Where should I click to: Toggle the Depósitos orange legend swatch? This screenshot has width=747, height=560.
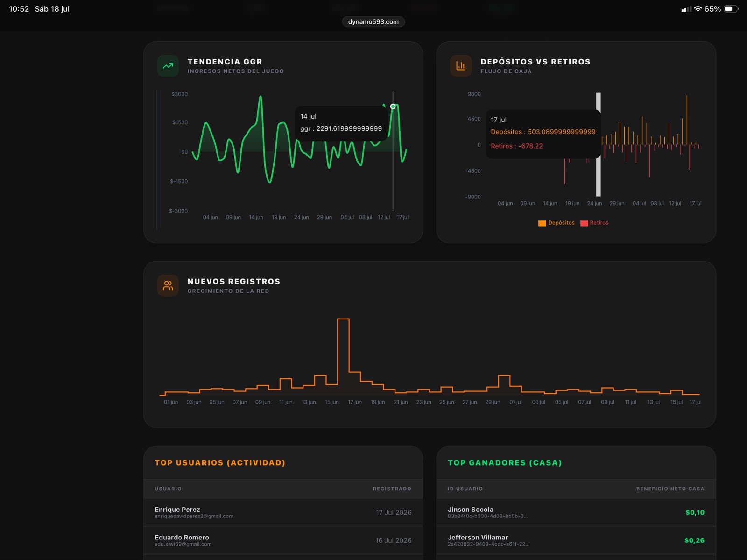point(542,223)
